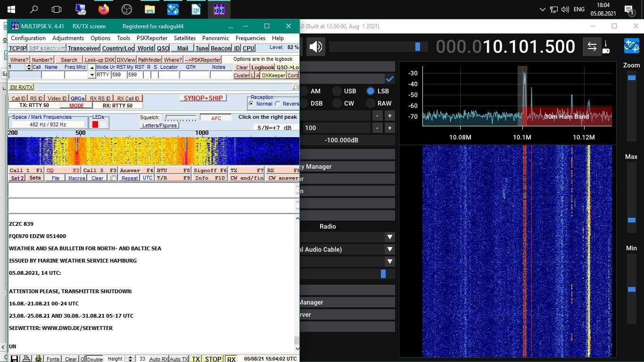This screenshot has width=644, height=362.
Task: Open the PSKReporter menu
Action: point(152,38)
